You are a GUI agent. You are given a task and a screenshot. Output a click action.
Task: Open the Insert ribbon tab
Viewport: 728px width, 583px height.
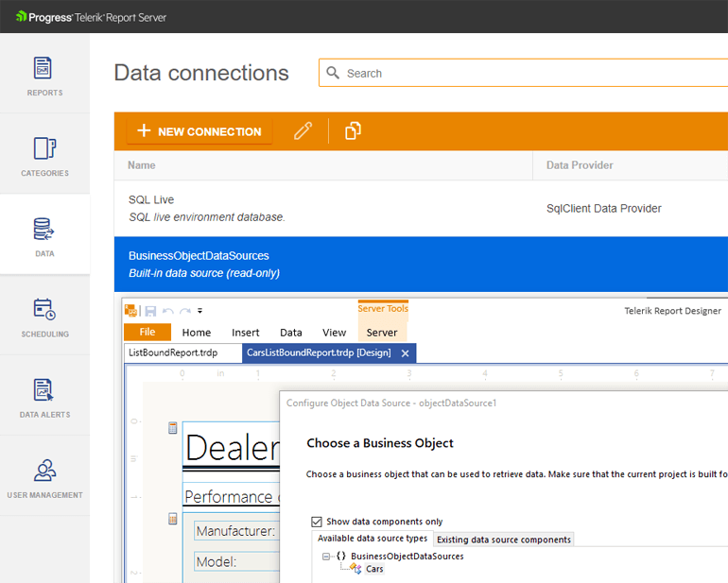[245, 333]
